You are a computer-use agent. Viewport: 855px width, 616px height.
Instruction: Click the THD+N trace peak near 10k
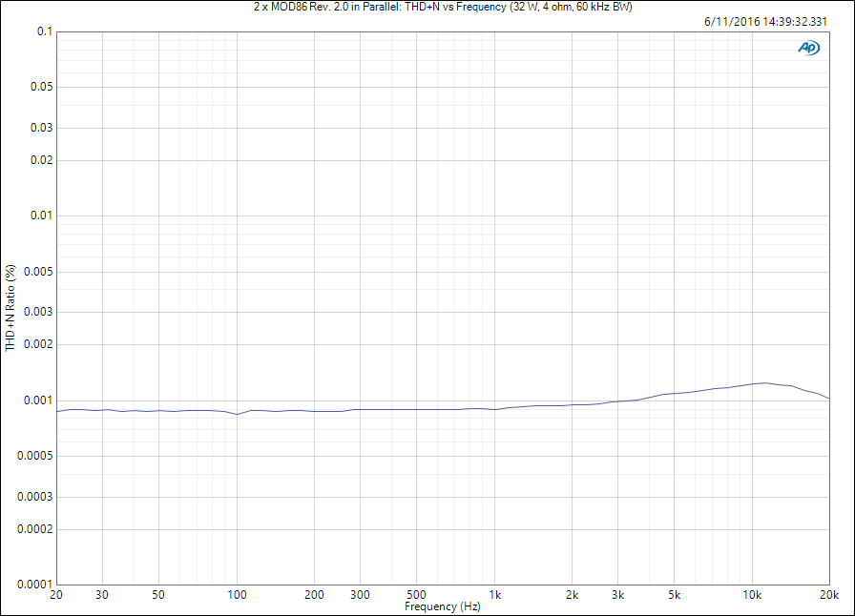point(765,382)
